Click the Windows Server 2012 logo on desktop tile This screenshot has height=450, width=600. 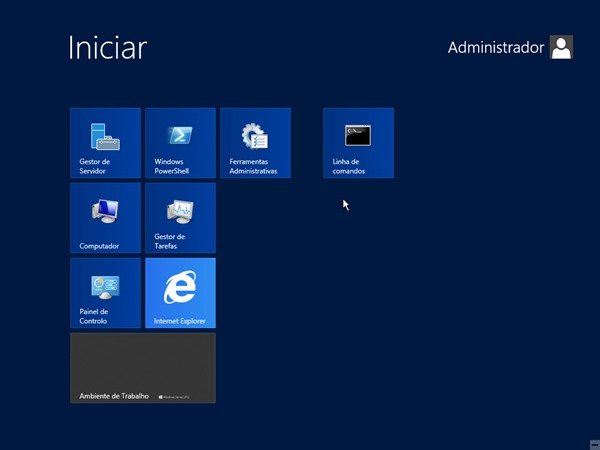[174, 397]
